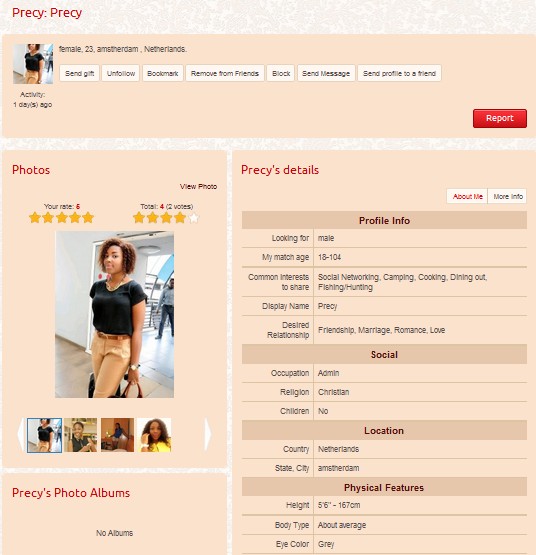Click the Send gift button
Image resolution: width=536 pixels, height=555 pixels.
pos(79,73)
